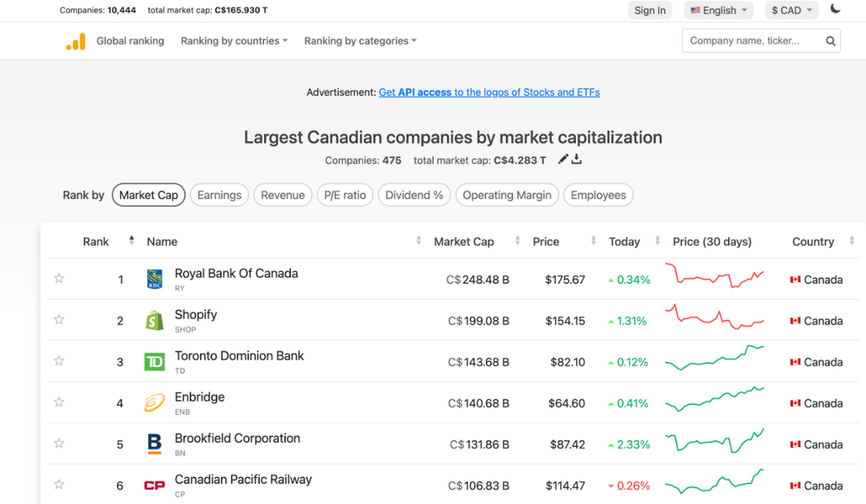The height and width of the screenshot is (504, 866).
Task: Select the Market Cap rank pill
Action: coord(149,195)
